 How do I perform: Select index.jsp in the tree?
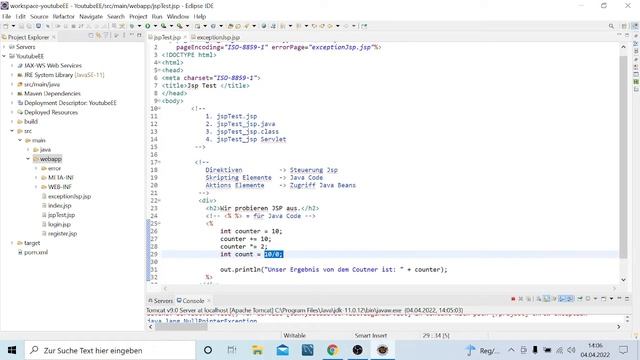(60, 206)
